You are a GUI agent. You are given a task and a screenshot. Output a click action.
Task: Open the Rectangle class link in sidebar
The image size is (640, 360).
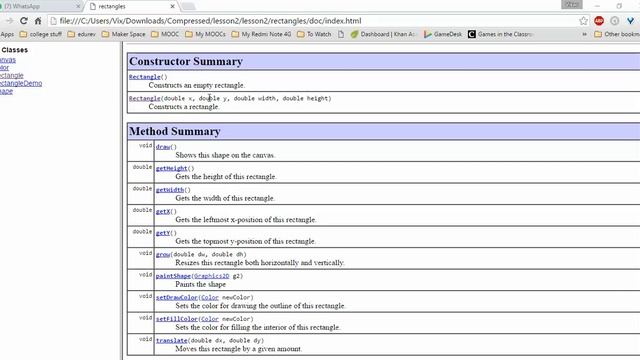click(11, 76)
